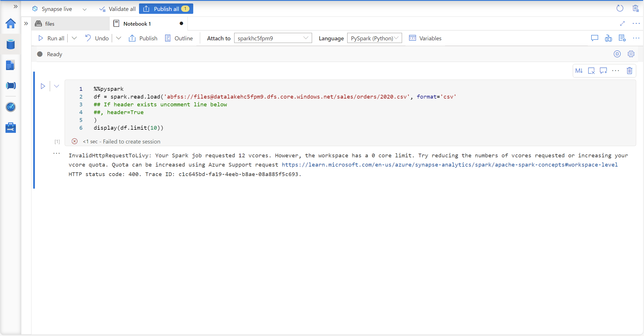The width and height of the screenshot is (644, 336).
Task: Click the failed session error icon
Action: tap(74, 141)
